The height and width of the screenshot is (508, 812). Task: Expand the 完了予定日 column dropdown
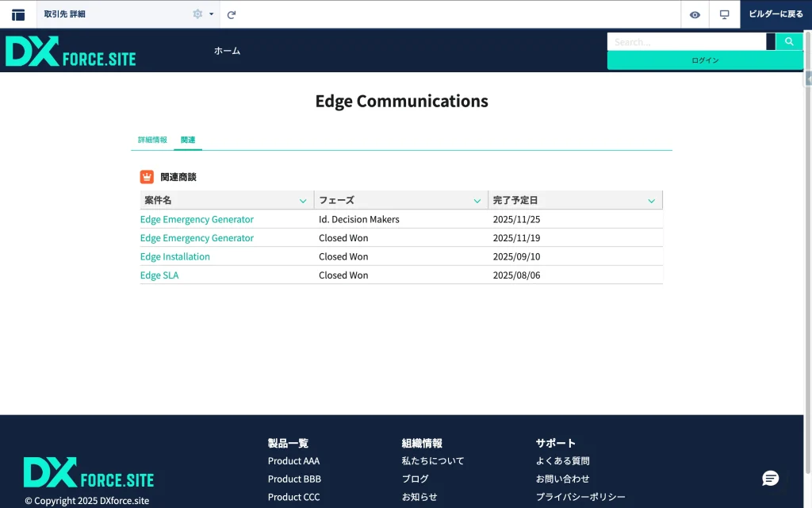[x=651, y=201]
